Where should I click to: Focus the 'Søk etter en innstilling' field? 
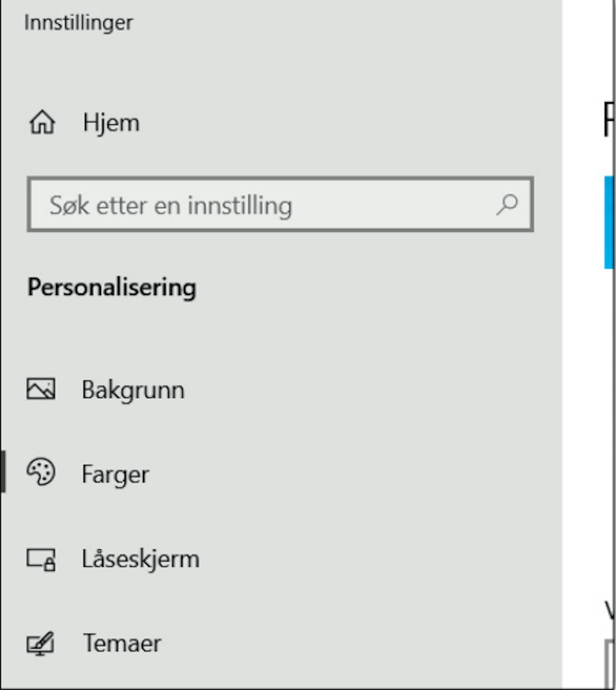(x=280, y=205)
